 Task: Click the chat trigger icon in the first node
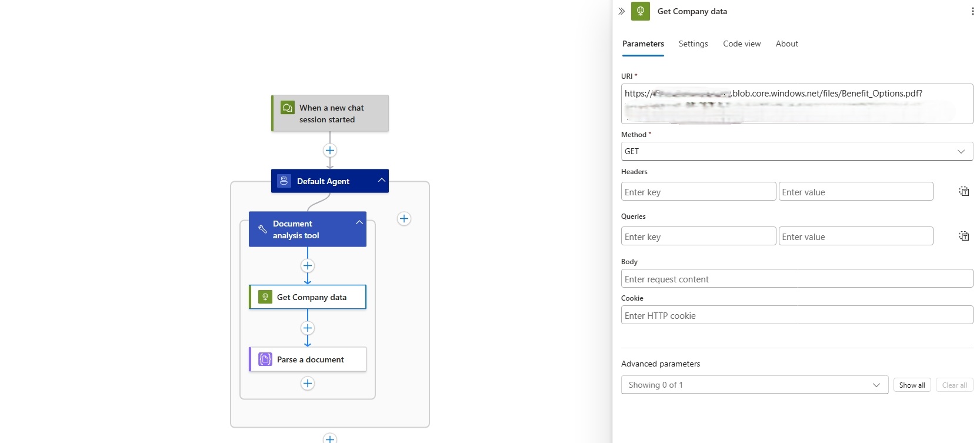click(288, 108)
